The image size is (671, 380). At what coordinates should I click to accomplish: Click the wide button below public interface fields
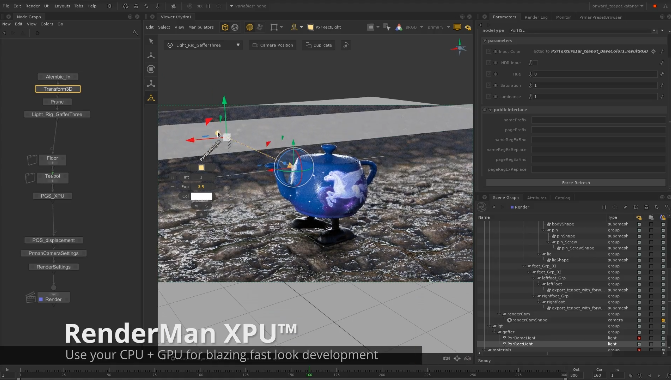[x=576, y=183]
